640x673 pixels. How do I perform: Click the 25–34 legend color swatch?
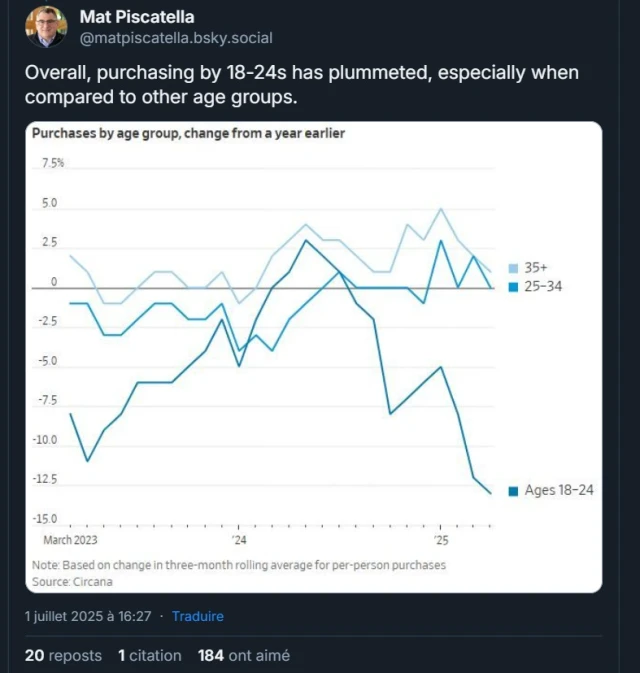[x=513, y=287]
